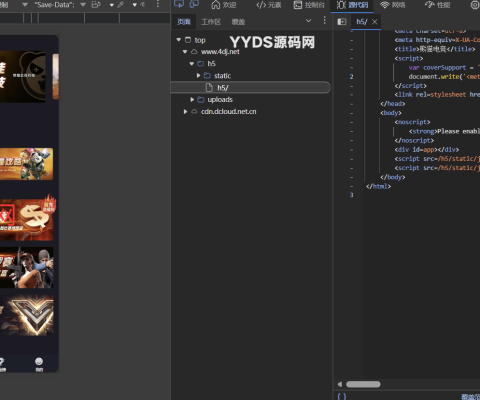This screenshot has height=400, width=480.
Task: Close the h5/ editor tab
Action: pos(375,22)
